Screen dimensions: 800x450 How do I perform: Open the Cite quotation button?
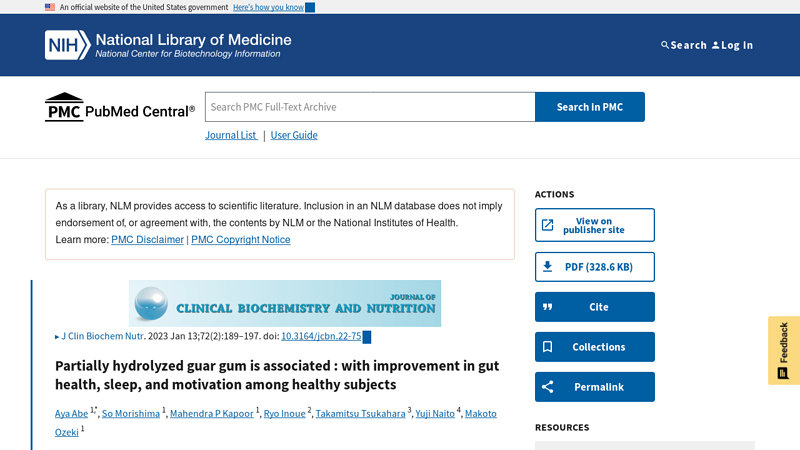pyautogui.click(x=594, y=307)
